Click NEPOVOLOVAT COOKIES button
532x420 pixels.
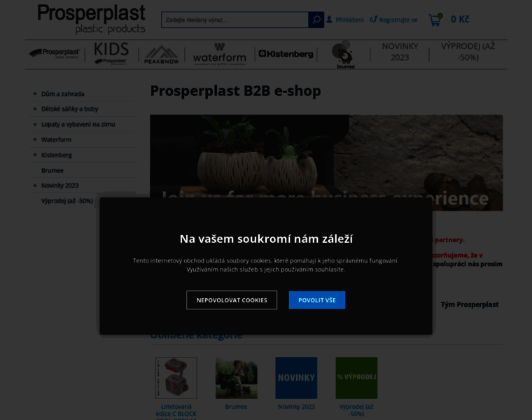(x=232, y=300)
